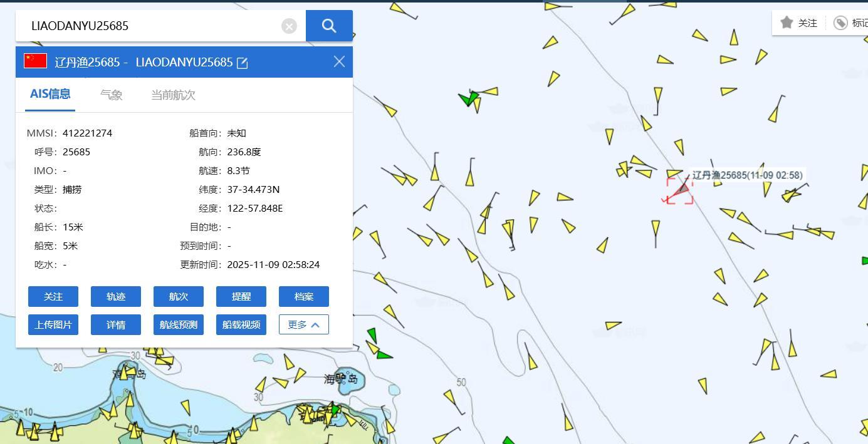Click the 轨迹 button
This screenshot has height=444, width=868.
116,296
